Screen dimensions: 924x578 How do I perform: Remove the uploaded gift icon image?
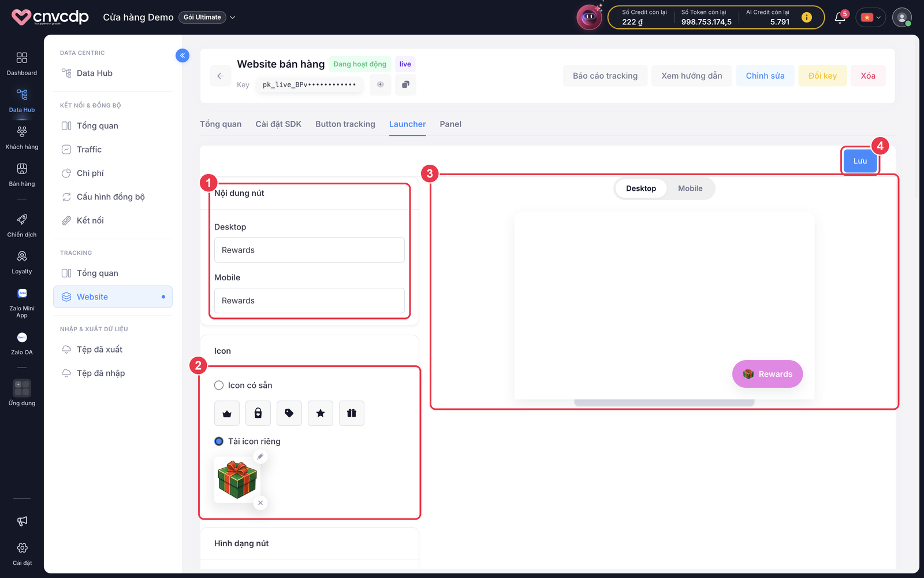tap(260, 503)
